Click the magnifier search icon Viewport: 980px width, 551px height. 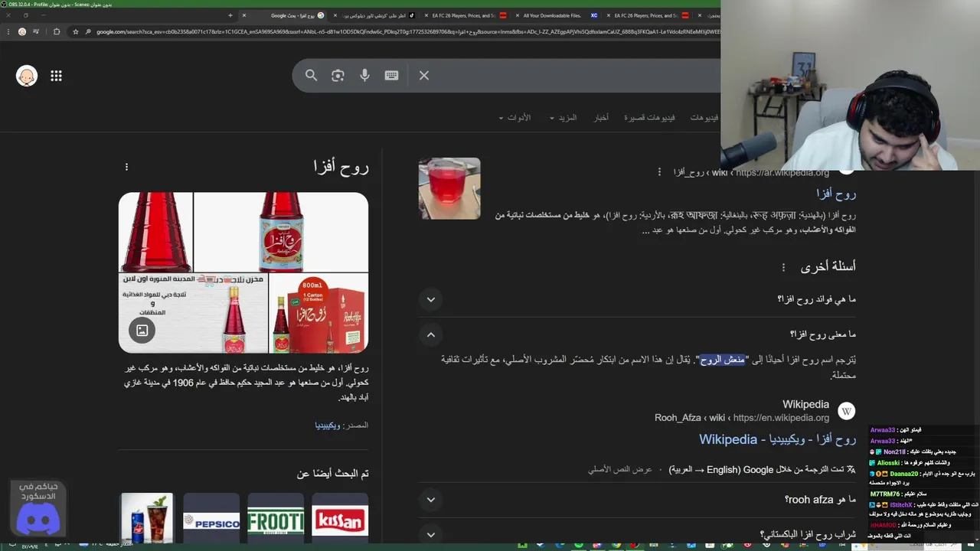pyautogui.click(x=311, y=75)
